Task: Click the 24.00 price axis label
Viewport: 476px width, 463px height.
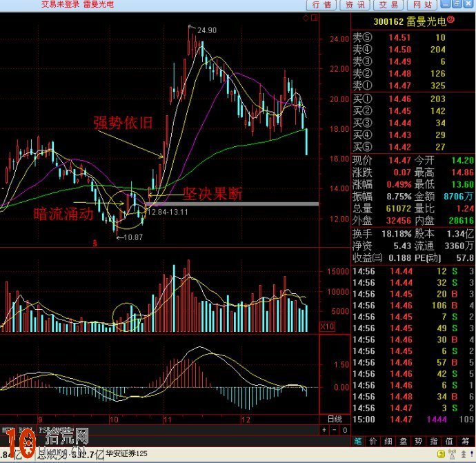Action: pos(339,39)
